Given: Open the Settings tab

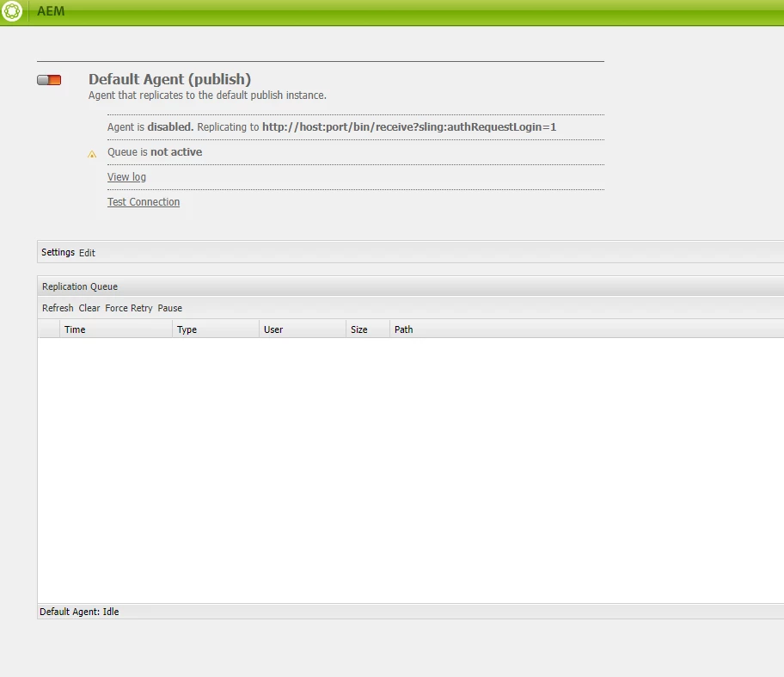Looking at the screenshot, I should click(x=58, y=252).
